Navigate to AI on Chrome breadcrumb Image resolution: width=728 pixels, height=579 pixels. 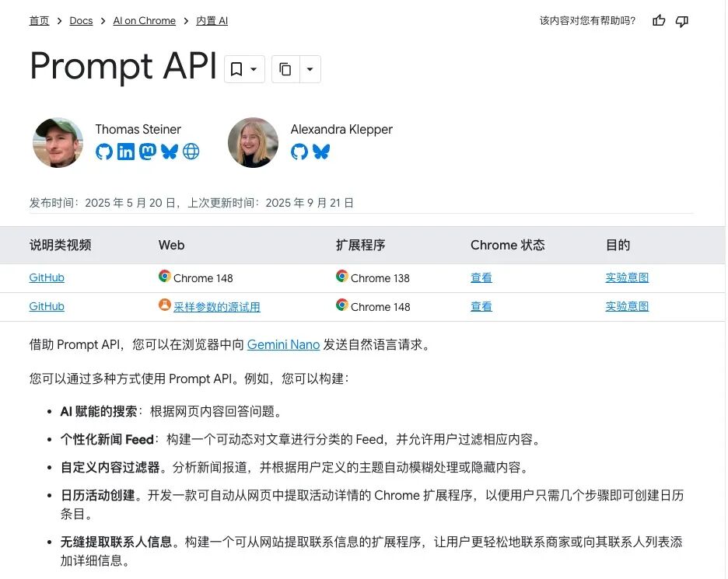(x=145, y=21)
